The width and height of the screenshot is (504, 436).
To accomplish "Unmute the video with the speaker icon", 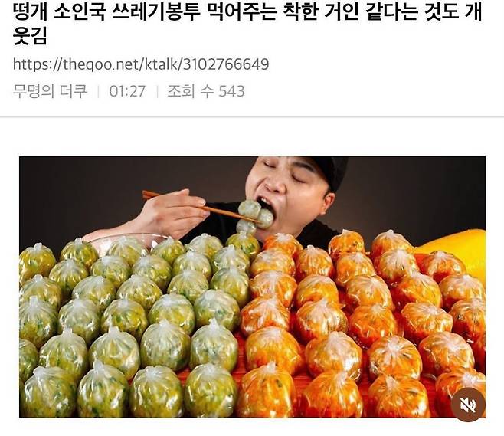I will pos(468,405).
